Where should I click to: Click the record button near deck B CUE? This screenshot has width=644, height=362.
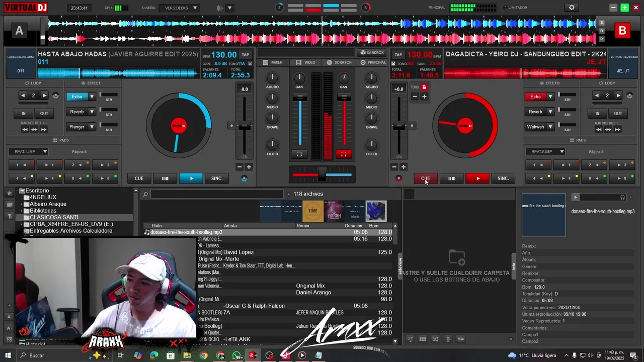point(398,178)
